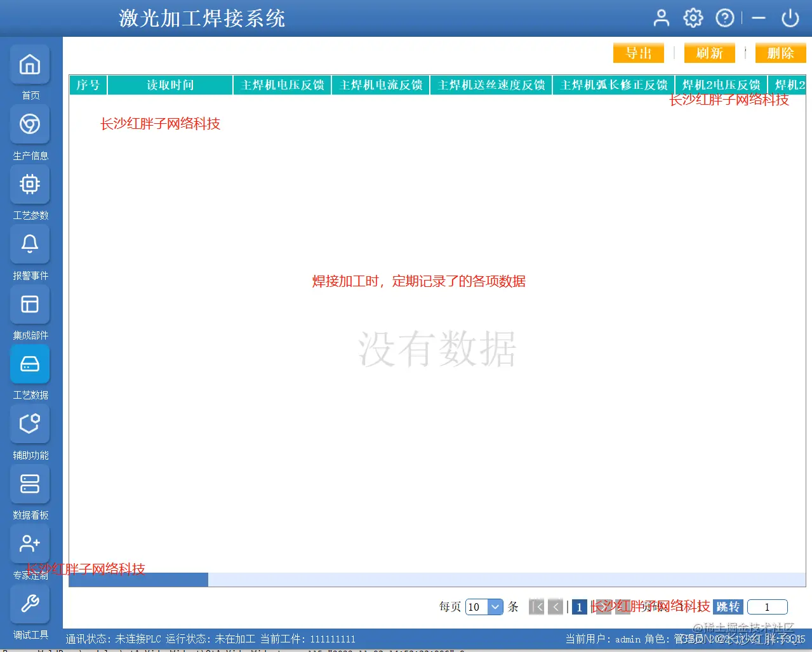The image size is (812, 652).
Task: Open the 工艺参数 parameters icon
Action: [29, 184]
